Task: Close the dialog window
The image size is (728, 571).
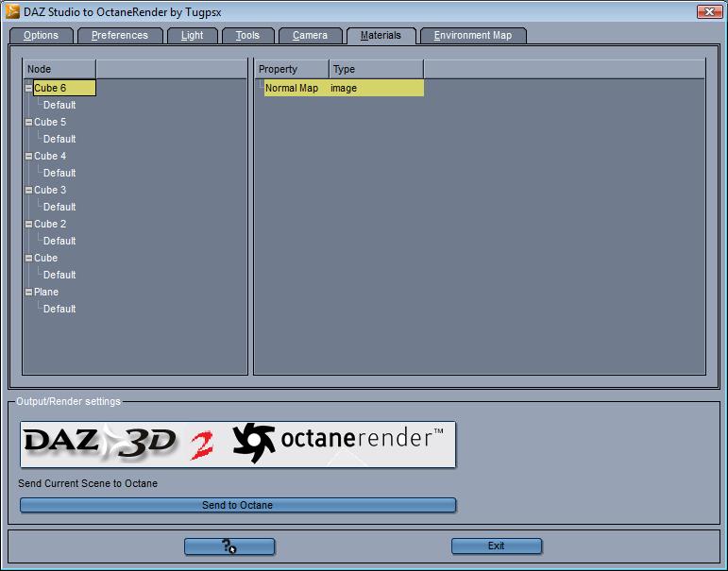Action: pyautogui.click(x=709, y=11)
